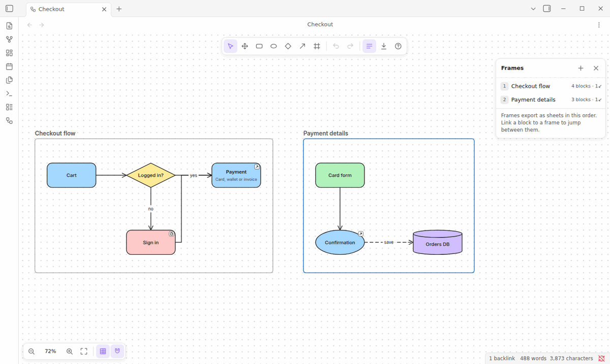Open the three-dot more options menu
The image size is (610, 364).
coord(599,25)
